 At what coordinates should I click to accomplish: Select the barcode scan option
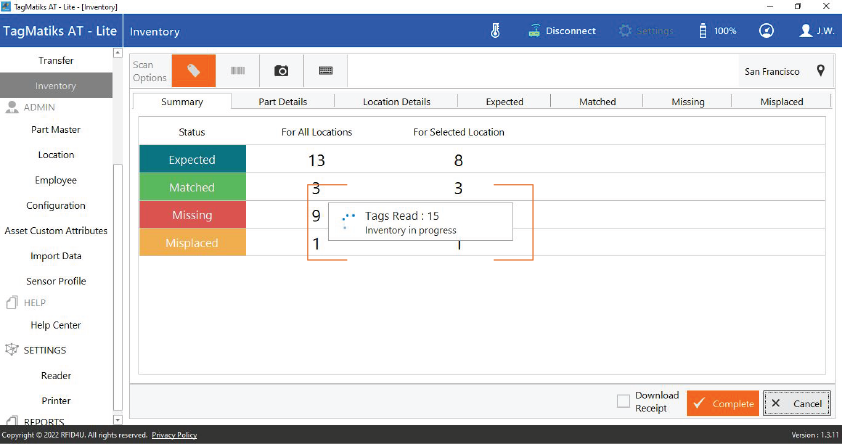[x=238, y=71]
